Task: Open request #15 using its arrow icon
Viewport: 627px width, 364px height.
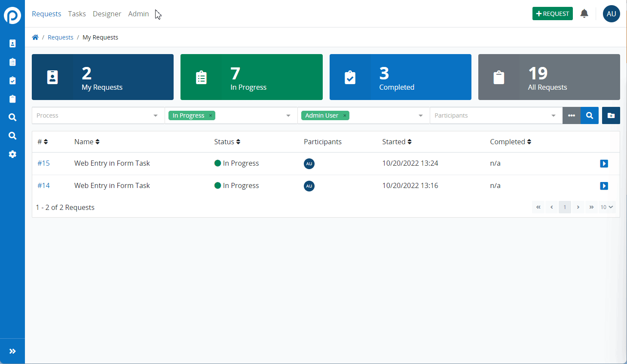Action: (604, 164)
